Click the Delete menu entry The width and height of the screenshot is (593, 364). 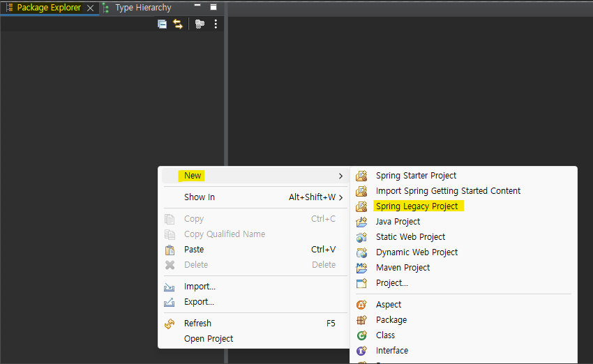point(254,265)
